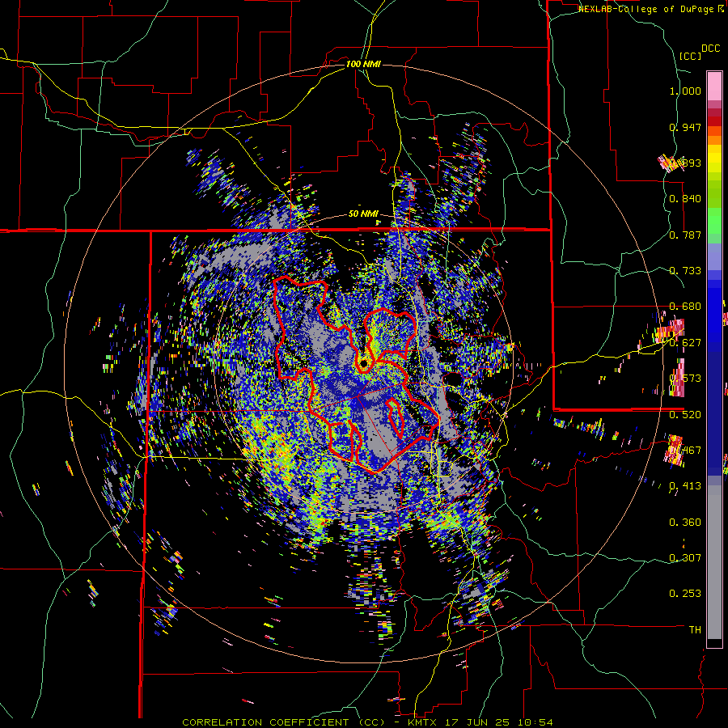The image size is (728, 728).
Task: Select the 0.840 color scale value
Action: coord(685,199)
